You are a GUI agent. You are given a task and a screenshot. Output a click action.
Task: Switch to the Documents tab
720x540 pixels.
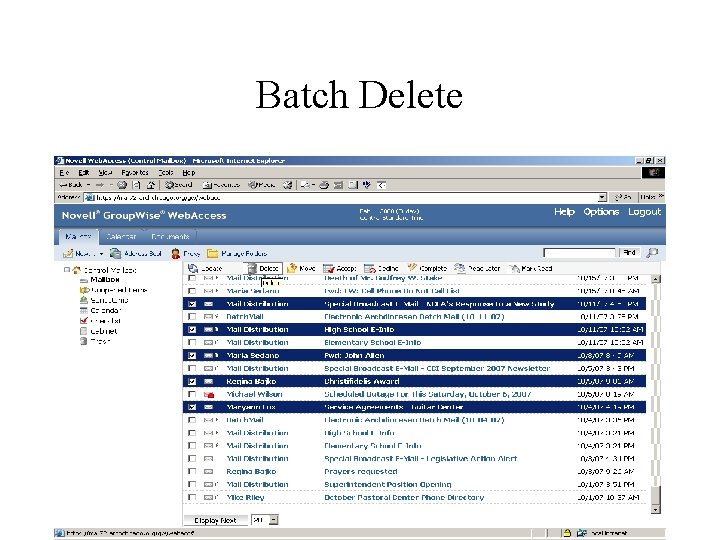(170, 236)
